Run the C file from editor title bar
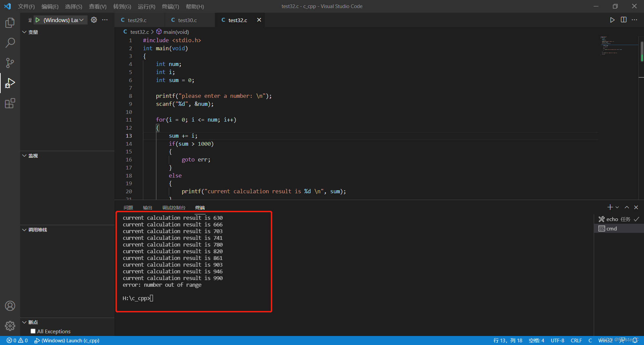Viewport: 644px width, 345px height. pyautogui.click(x=612, y=20)
